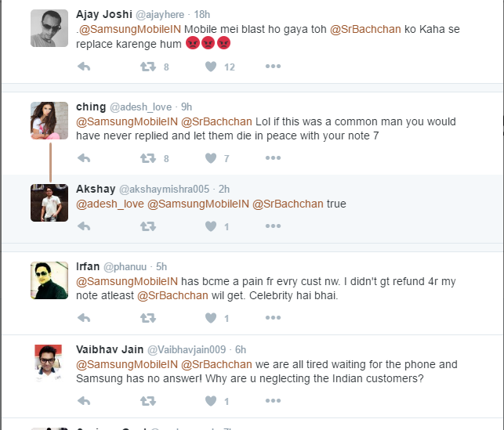Open more options on ching's tweet
504x430 pixels.
click(273, 158)
